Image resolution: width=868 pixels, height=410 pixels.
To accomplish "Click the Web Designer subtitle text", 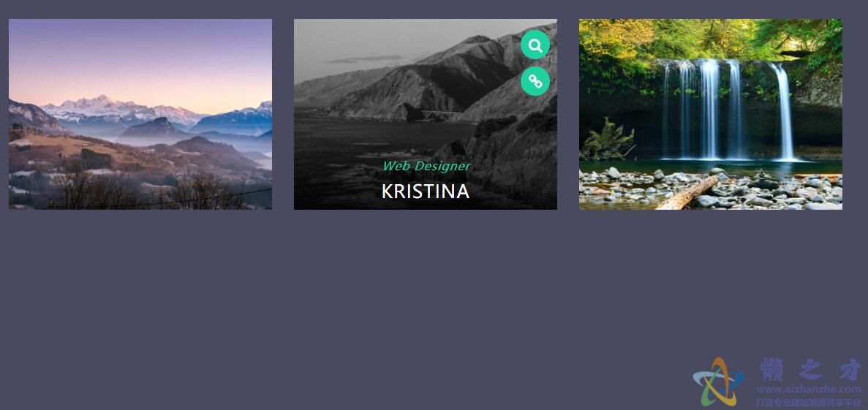I will click(426, 166).
